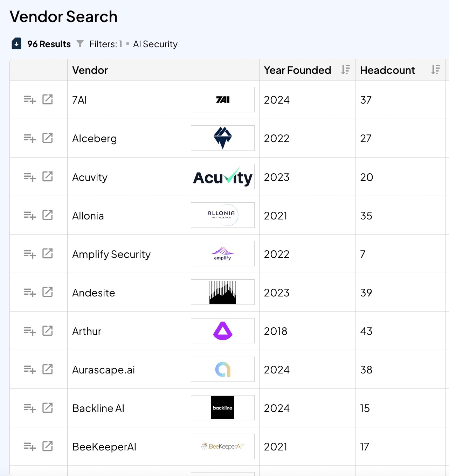The height and width of the screenshot is (476, 449).
Task: Add 7AI to list
Action: 30,100
